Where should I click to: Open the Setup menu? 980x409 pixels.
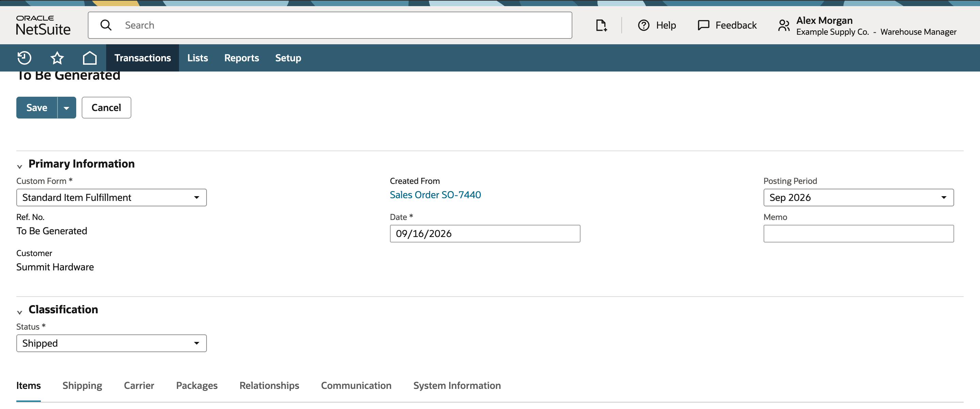(x=288, y=58)
